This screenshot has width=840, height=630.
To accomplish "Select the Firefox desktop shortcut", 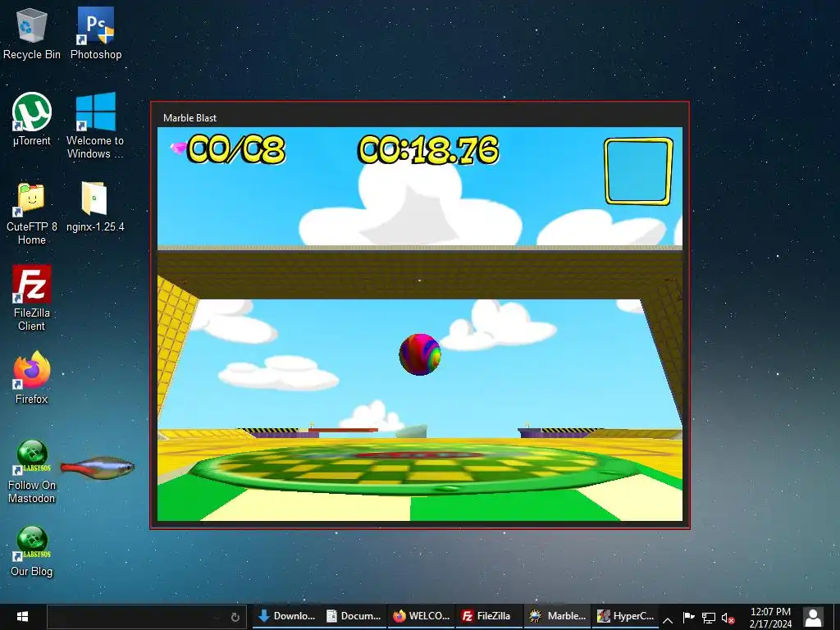I will [32, 377].
